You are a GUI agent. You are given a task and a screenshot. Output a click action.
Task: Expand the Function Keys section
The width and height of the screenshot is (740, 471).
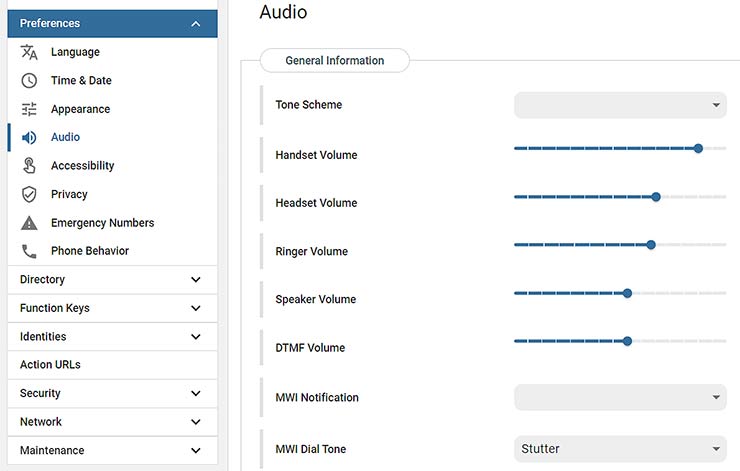196,308
